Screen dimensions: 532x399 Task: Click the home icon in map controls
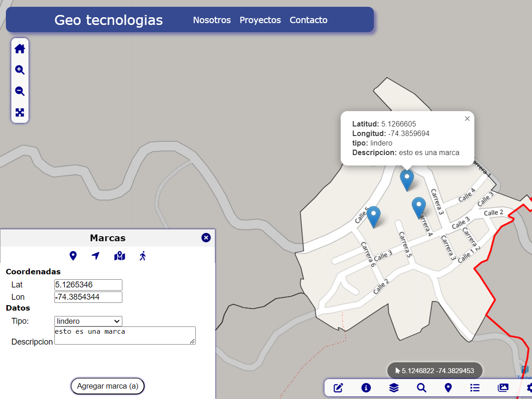point(20,49)
